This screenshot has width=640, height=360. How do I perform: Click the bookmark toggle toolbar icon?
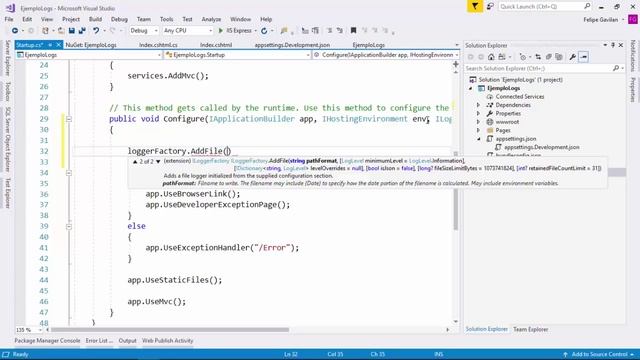click(x=353, y=31)
